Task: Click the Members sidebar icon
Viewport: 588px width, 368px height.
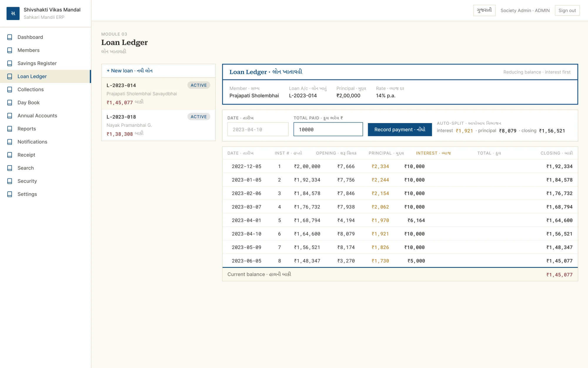Action: (10, 50)
